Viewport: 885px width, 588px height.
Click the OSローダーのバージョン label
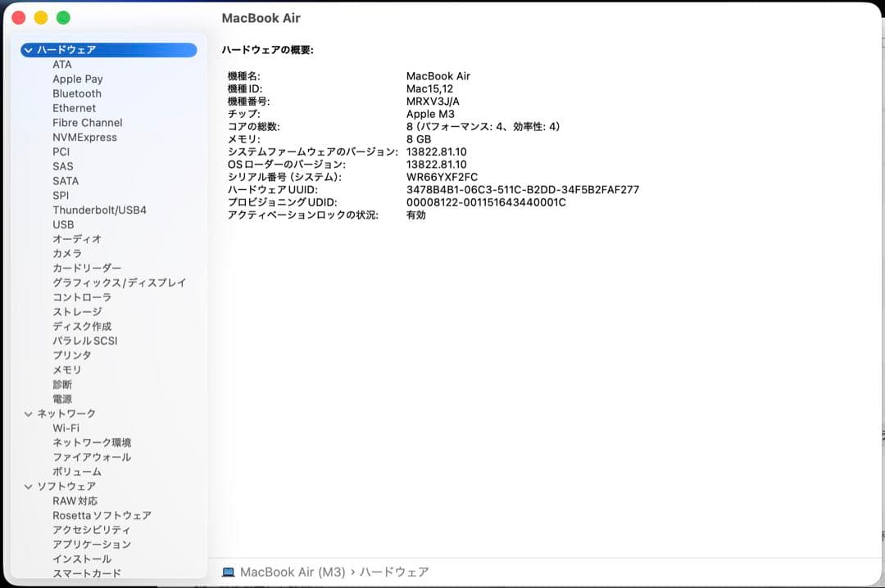point(287,165)
